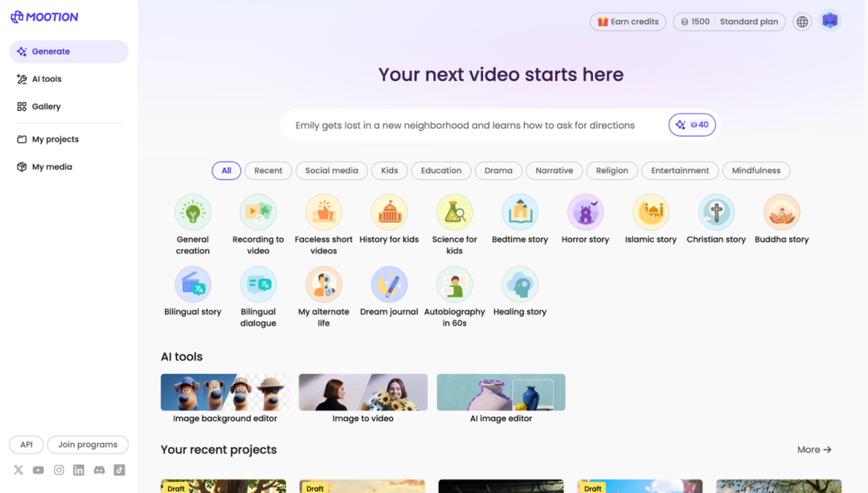Open the Discord social icon
The height and width of the screenshot is (493, 868).
99,470
